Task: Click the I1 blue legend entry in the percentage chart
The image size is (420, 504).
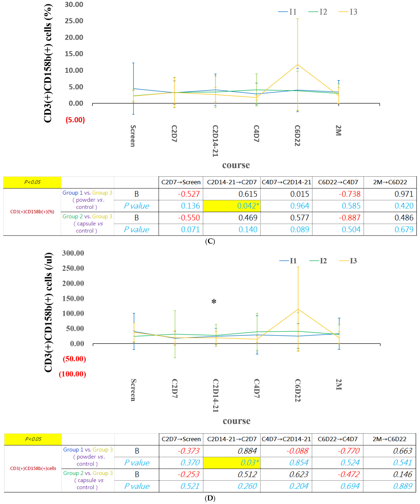Action: (x=287, y=12)
